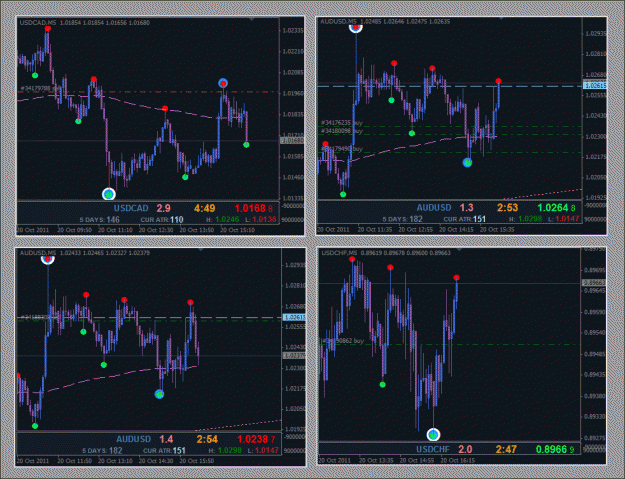Click the H: 1.0246 daily high
The height and width of the screenshot is (479, 625).
pyautogui.click(x=223, y=220)
